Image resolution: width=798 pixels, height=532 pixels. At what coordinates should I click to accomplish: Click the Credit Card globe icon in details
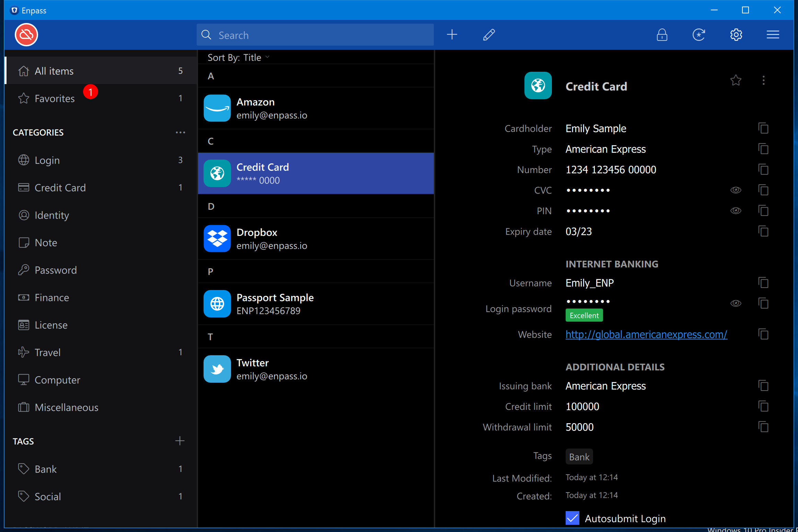pos(538,85)
